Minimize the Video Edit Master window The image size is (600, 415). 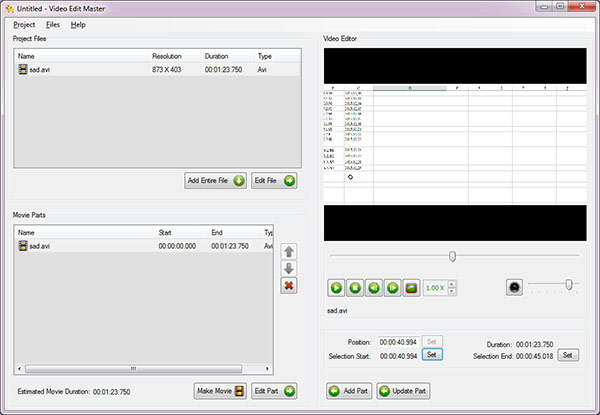tap(544, 7)
